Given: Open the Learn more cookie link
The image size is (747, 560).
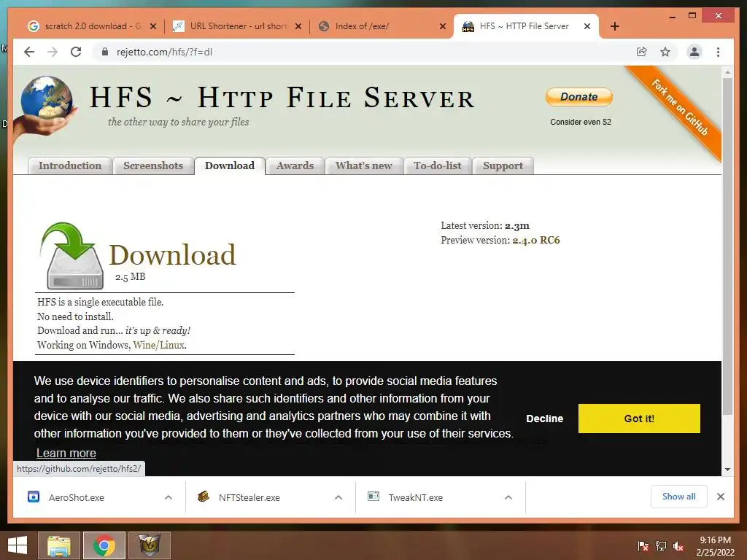Looking at the screenshot, I should (66, 453).
